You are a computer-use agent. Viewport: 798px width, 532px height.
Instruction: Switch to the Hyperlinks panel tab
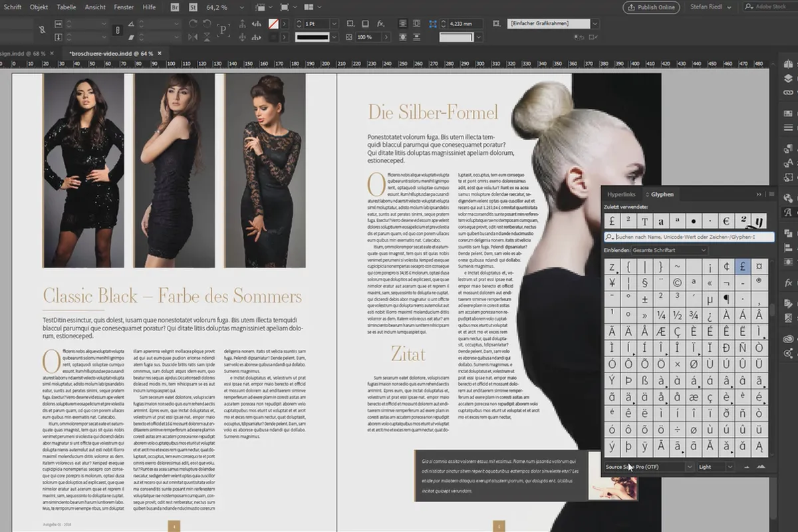tap(621, 194)
